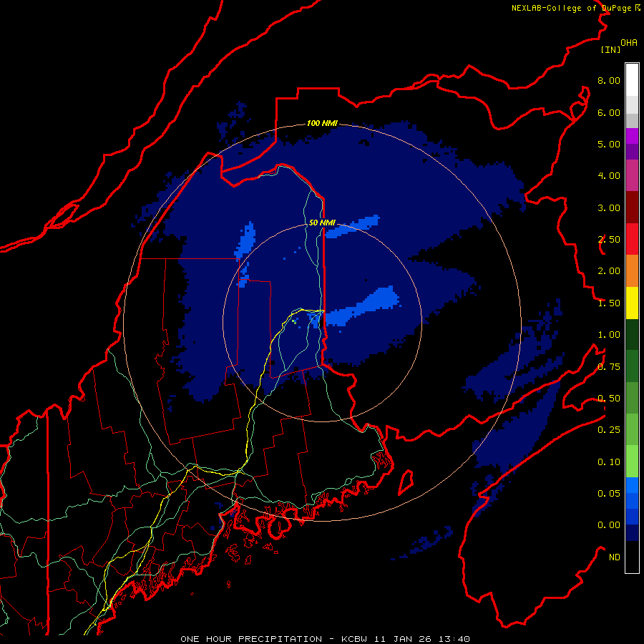The width and height of the screenshot is (644, 644).
Task: Click the 0.25 legend value
Action: point(609,430)
